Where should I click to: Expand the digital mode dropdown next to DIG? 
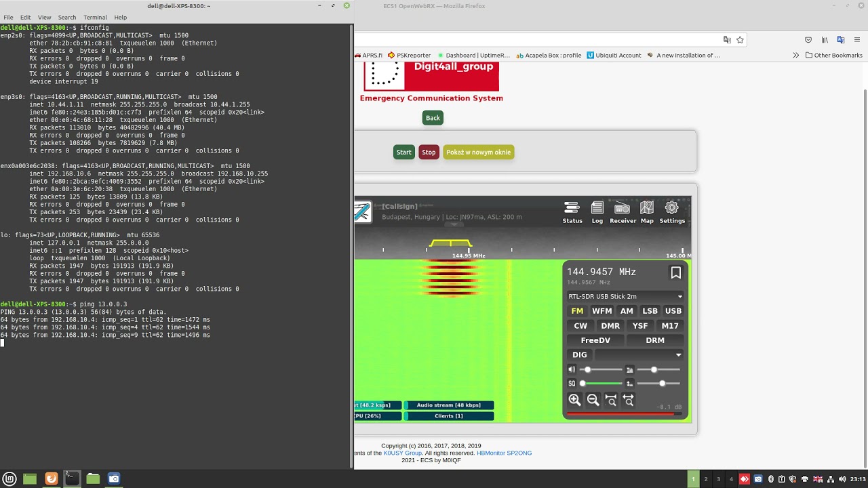[639, 354]
